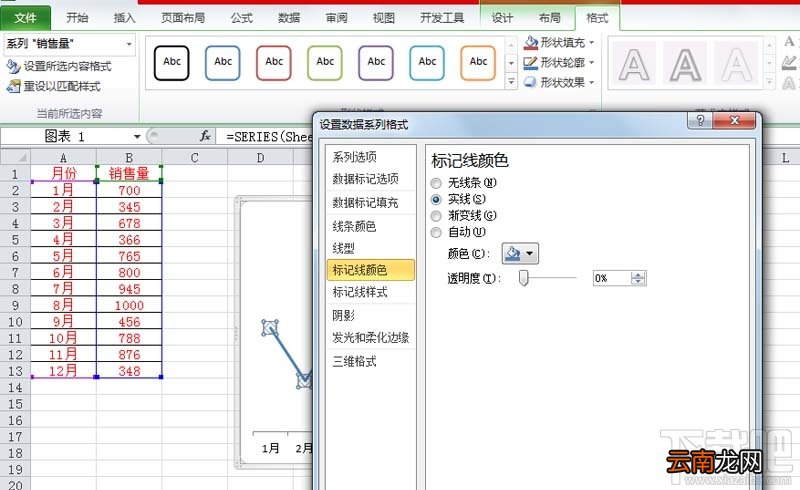
Task: Open the 形状效果 dropdown arrow
Action: pos(592,82)
